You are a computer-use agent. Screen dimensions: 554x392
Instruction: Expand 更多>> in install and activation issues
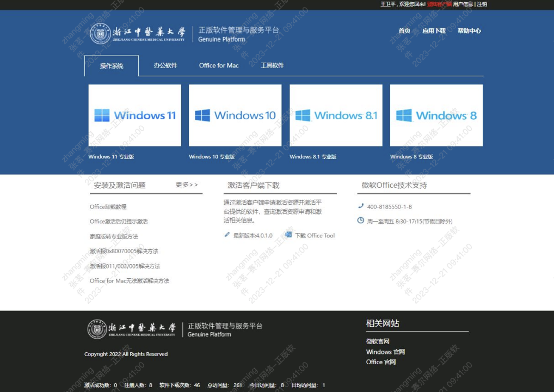(187, 185)
